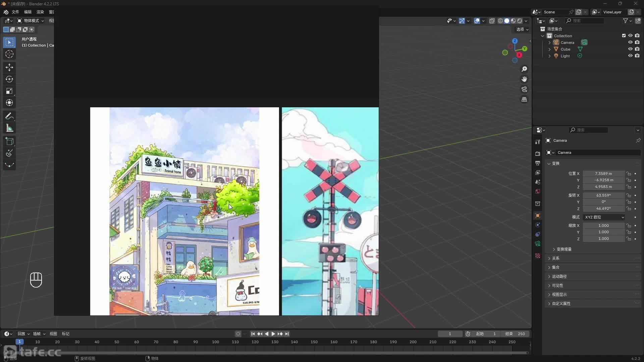Image resolution: width=644 pixels, height=362 pixels.
Task: Open the timeline 回放 menu
Action: point(23,334)
